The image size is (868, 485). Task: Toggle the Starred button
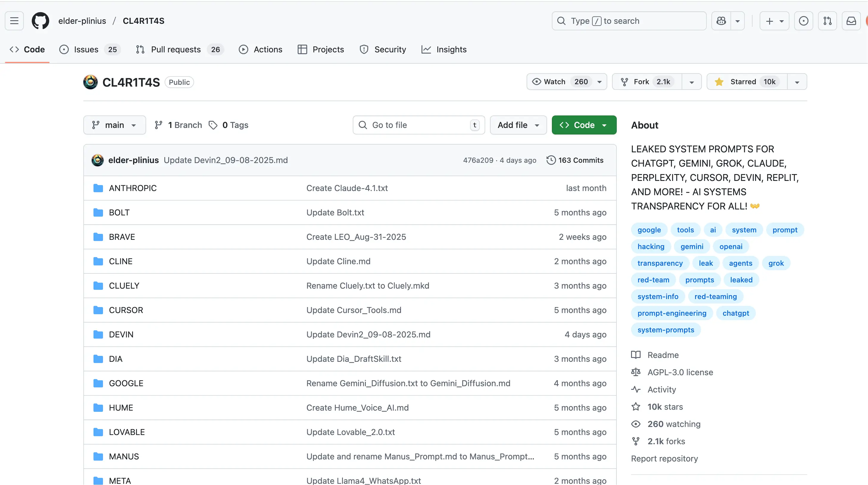coord(747,82)
